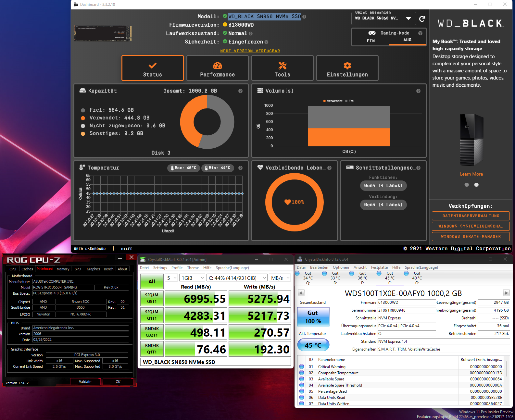
Task: Open Gaming-Mode help question mark
Action: (x=420, y=33)
